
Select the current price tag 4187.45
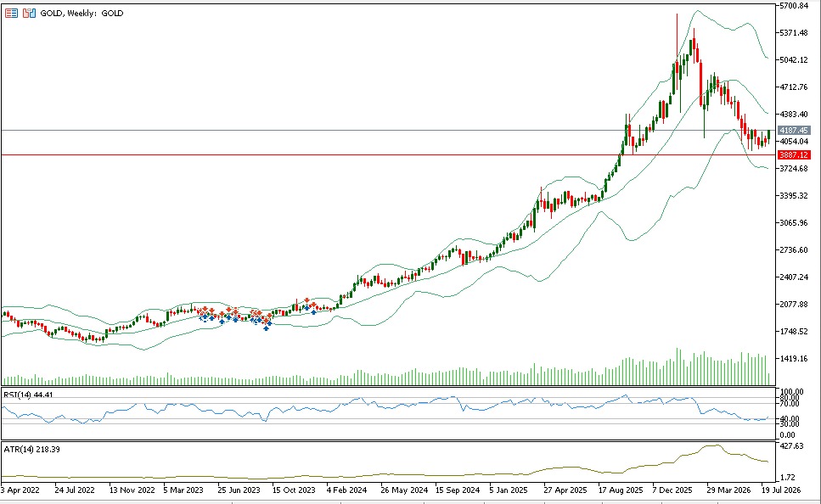click(793, 131)
